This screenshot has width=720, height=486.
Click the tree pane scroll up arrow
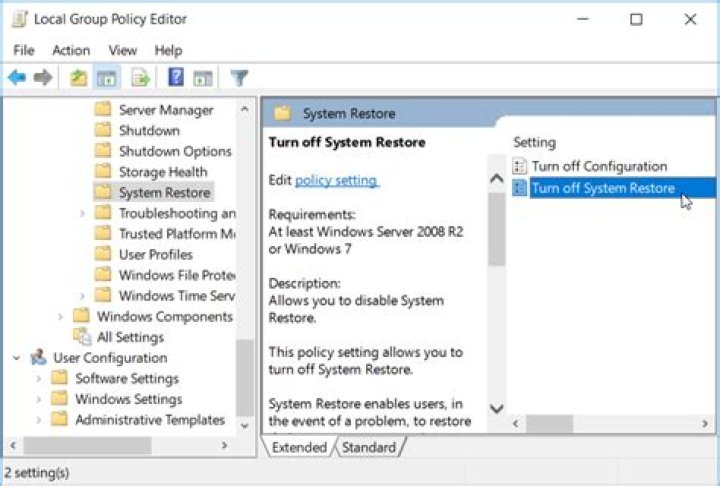click(245, 109)
